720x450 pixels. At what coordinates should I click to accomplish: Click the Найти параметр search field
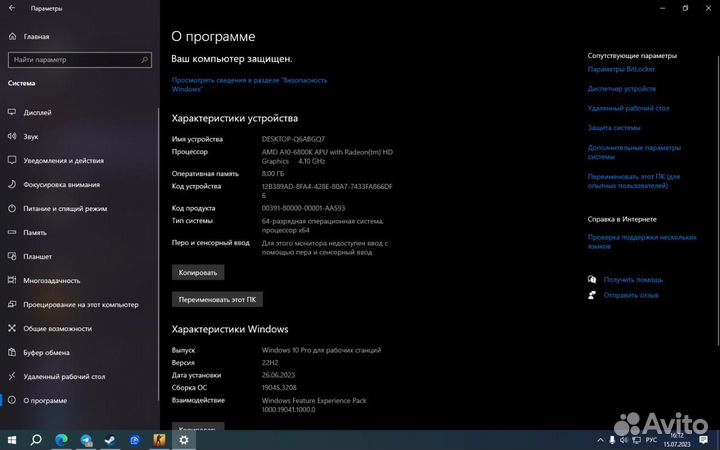(x=79, y=60)
